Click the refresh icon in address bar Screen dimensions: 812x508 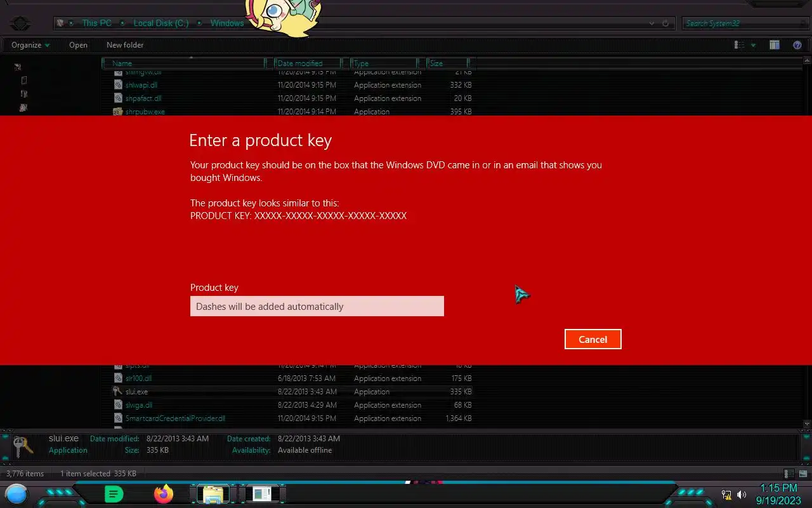point(665,23)
